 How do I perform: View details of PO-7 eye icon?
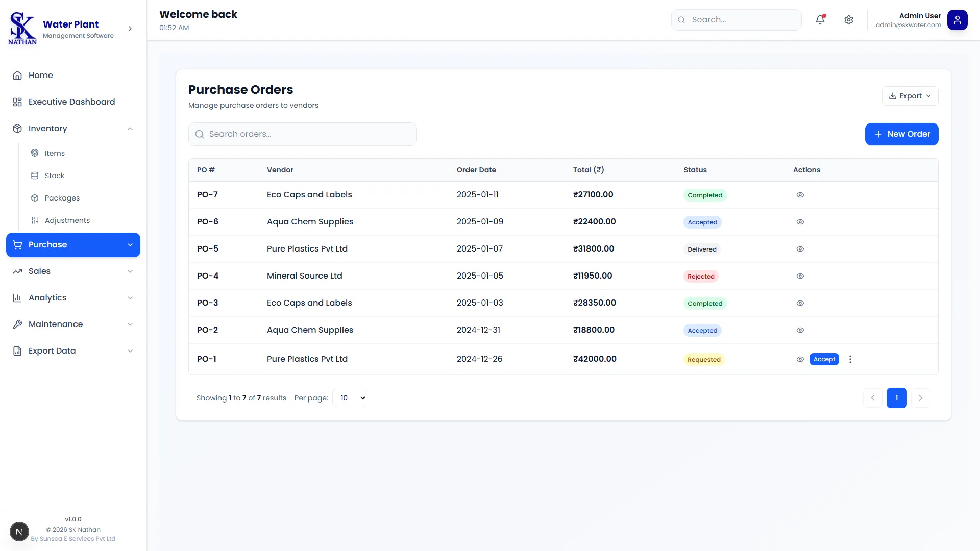pos(800,195)
